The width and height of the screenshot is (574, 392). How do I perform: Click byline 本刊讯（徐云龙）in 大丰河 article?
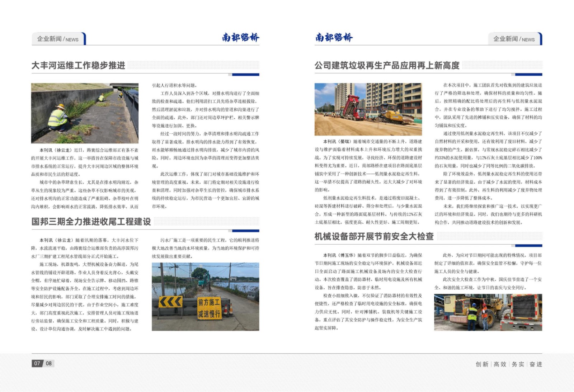click(55, 150)
